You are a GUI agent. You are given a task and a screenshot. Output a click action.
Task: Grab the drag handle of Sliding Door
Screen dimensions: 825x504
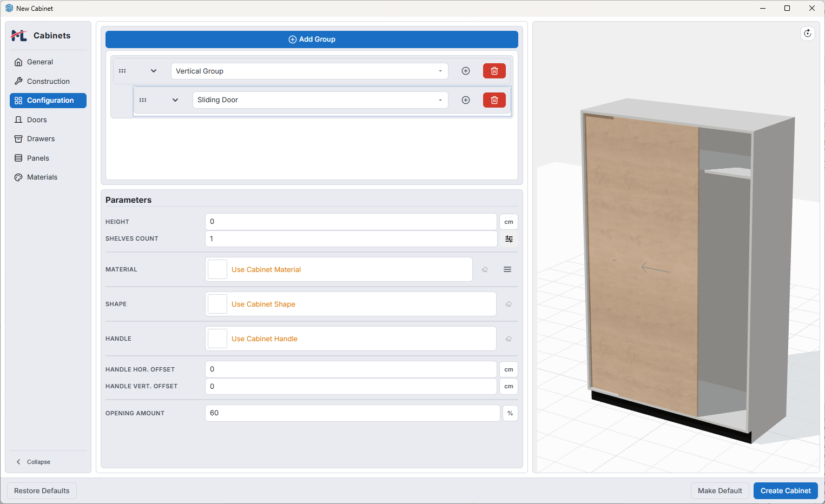(x=143, y=100)
